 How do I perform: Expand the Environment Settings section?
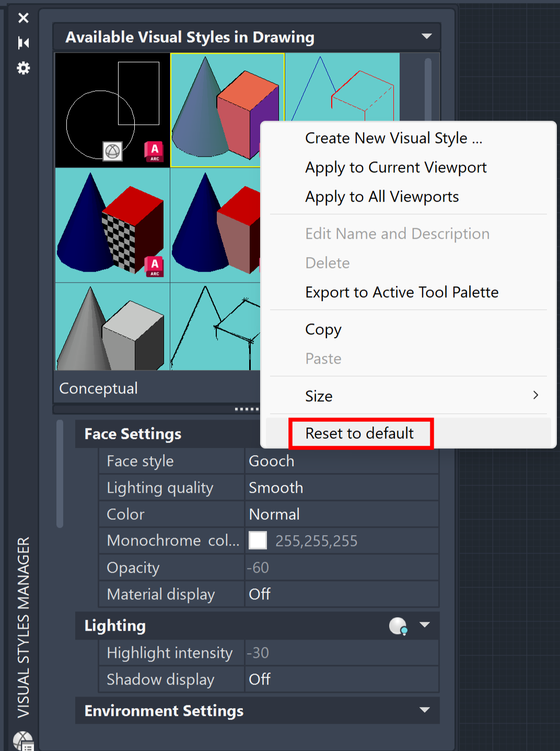[x=426, y=710]
